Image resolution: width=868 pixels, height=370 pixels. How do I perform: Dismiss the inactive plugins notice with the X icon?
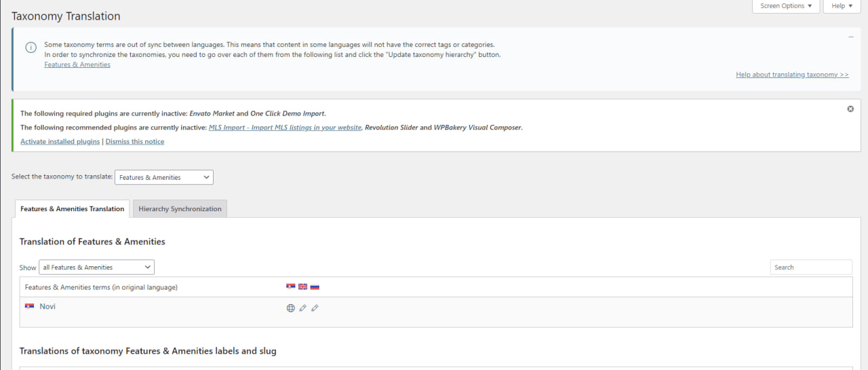coord(850,109)
